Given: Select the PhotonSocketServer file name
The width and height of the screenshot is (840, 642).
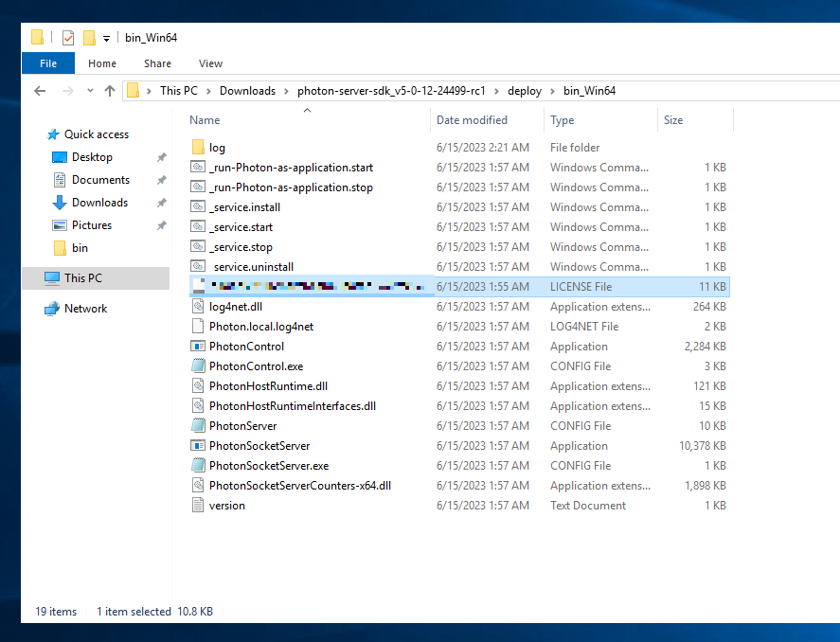Looking at the screenshot, I should click(259, 445).
